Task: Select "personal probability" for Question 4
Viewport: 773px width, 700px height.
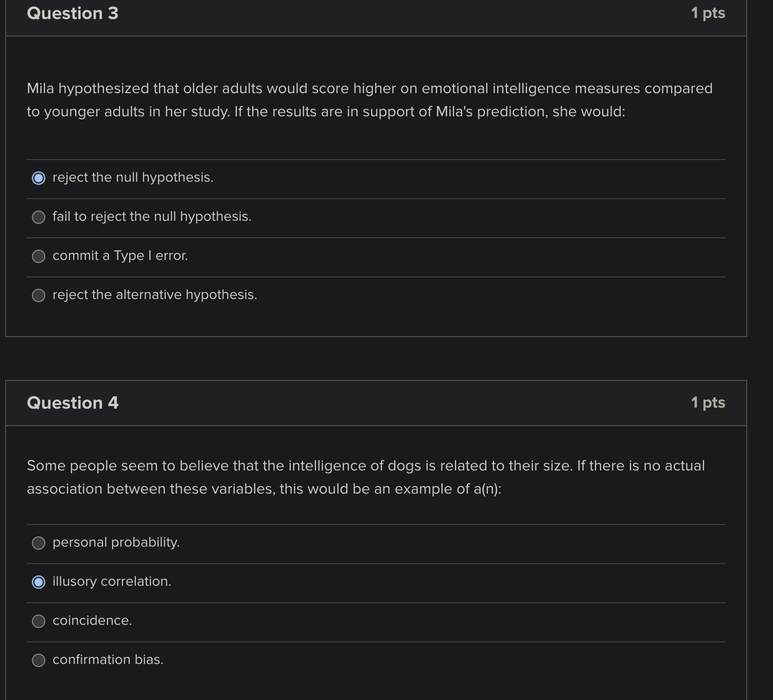Action: (x=39, y=542)
